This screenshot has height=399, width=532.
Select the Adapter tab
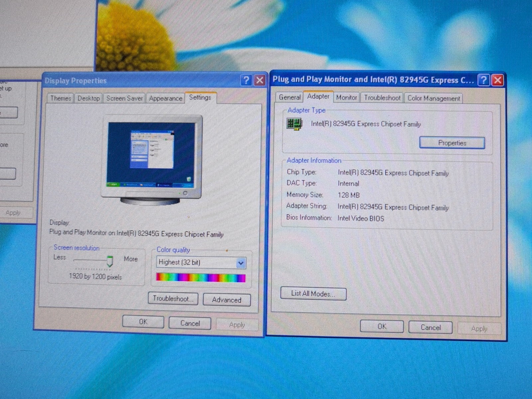pyautogui.click(x=318, y=96)
